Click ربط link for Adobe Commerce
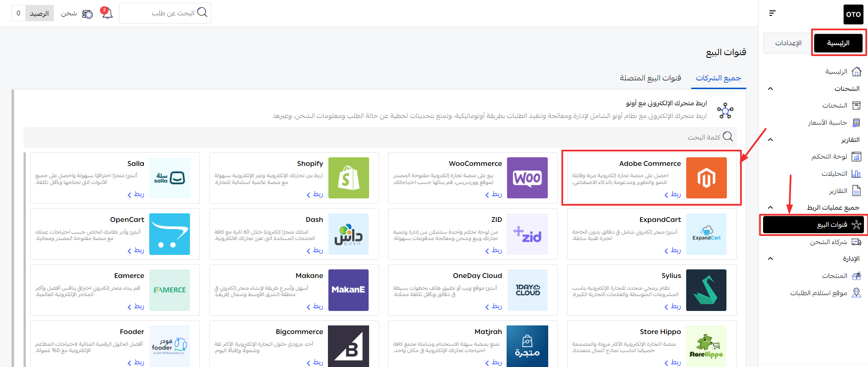 (673, 194)
